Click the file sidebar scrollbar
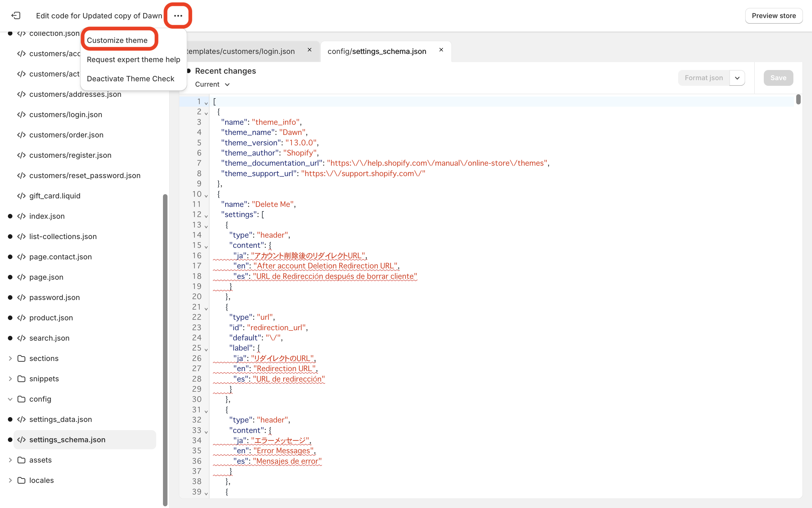Image resolution: width=812 pixels, height=508 pixels. pos(165,349)
